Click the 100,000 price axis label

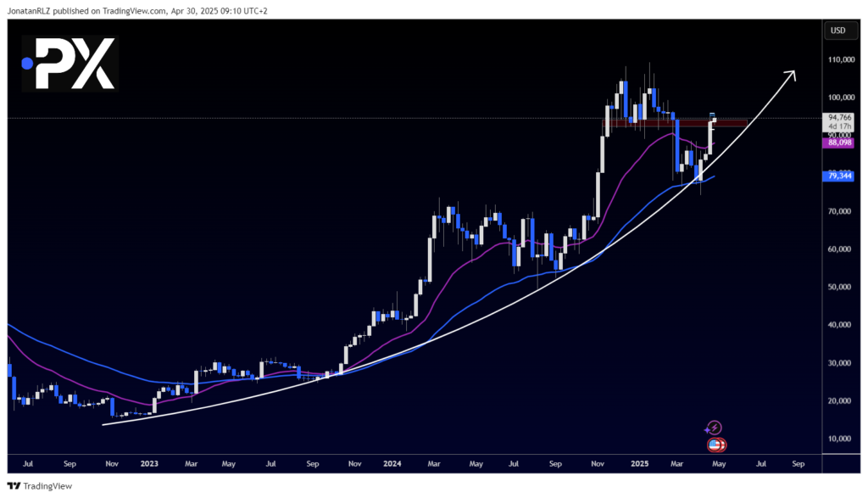(842, 98)
